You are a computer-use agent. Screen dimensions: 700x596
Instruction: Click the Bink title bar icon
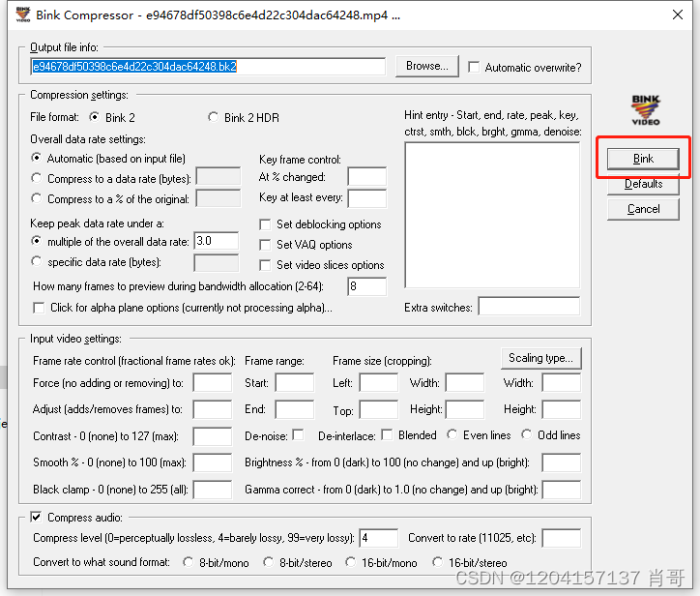23,15
